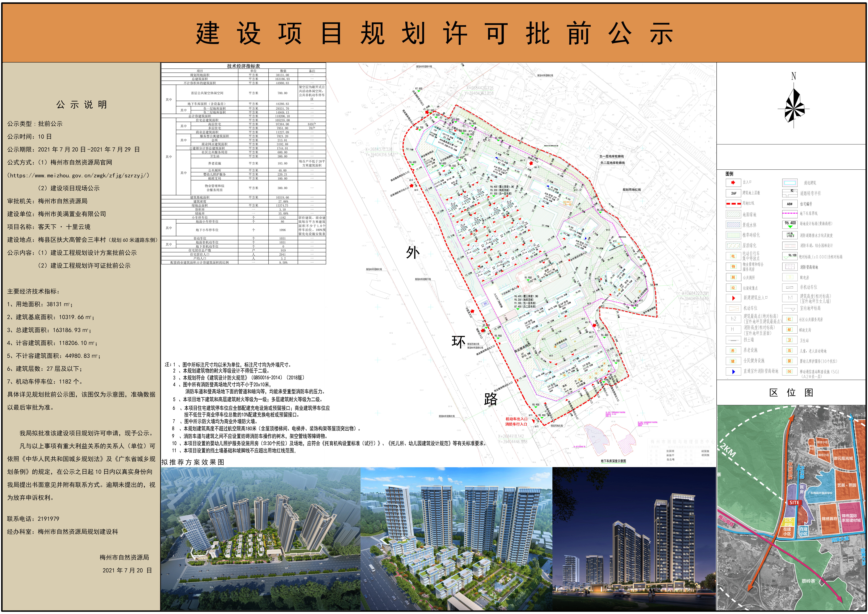Open the street-level towers rendering image
The image size is (868, 614).
click(x=456, y=539)
